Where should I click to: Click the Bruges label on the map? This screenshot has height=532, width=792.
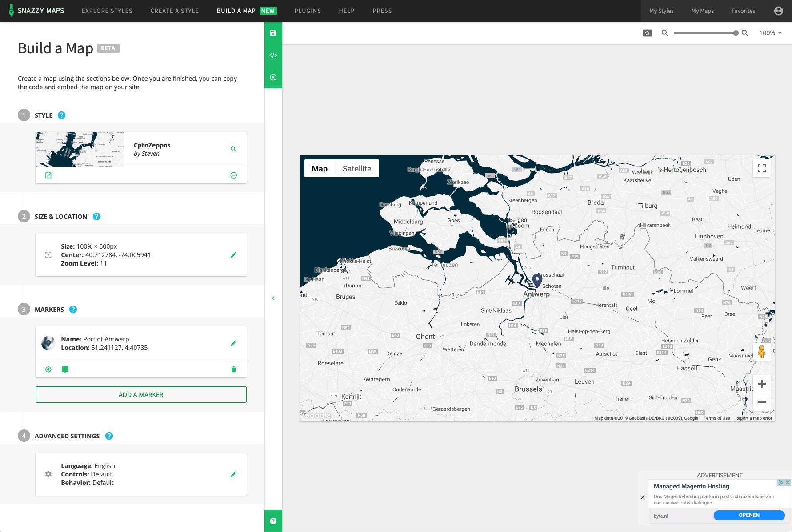click(346, 297)
